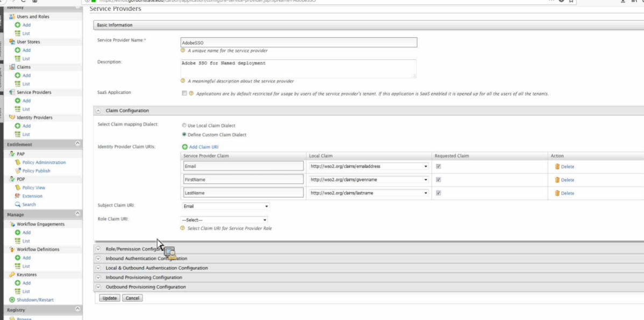Click the LastName service provider claim field
This screenshot has height=320, width=644.
tap(244, 193)
